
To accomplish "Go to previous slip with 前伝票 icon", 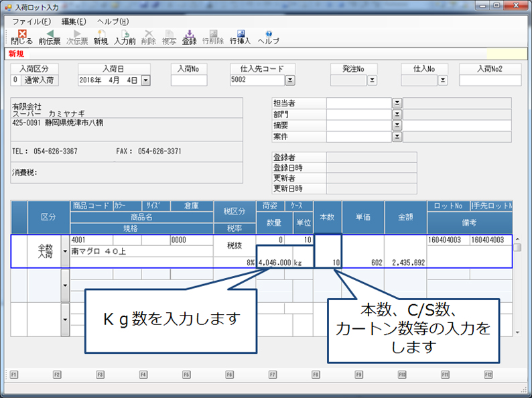I will pyautogui.click(x=50, y=36).
